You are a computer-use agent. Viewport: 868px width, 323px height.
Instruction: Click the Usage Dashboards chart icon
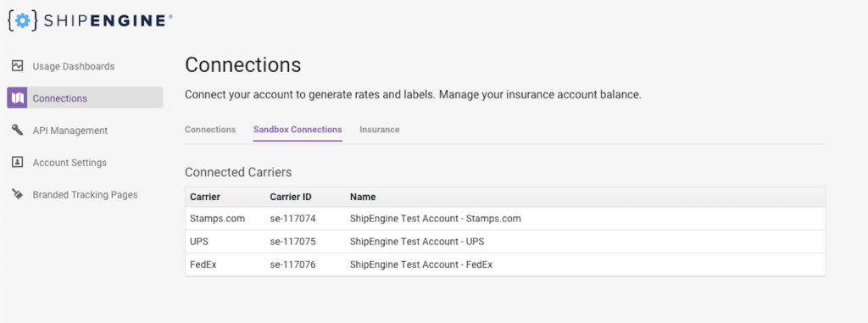(x=17, y=66)
